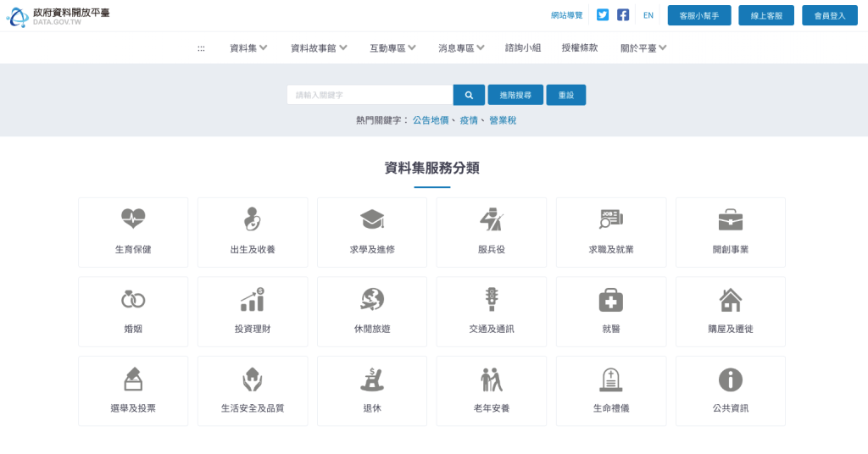The width and height of the screenshot is (868, 454).
Task: Open the 諮詢小組 menu item
Action: (522, 48)
